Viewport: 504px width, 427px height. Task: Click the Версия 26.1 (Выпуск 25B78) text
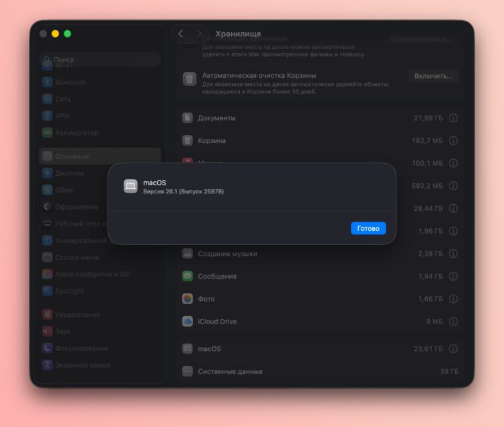[183, 191]
